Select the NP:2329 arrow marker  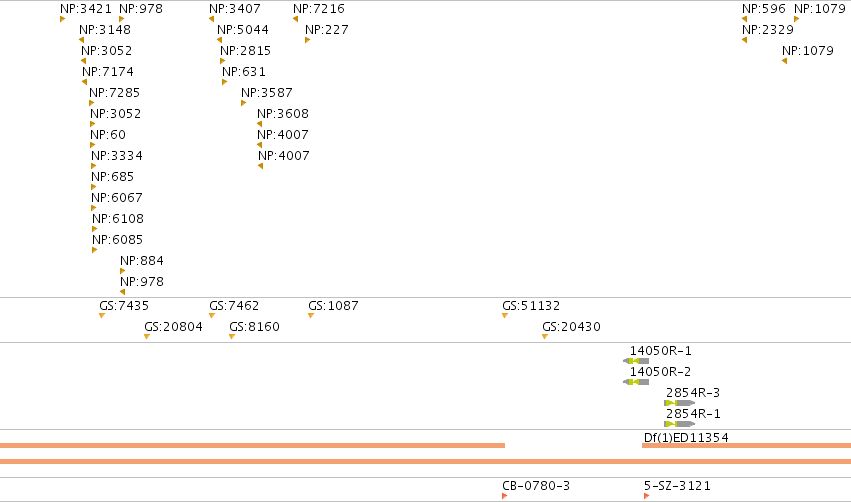744,40
